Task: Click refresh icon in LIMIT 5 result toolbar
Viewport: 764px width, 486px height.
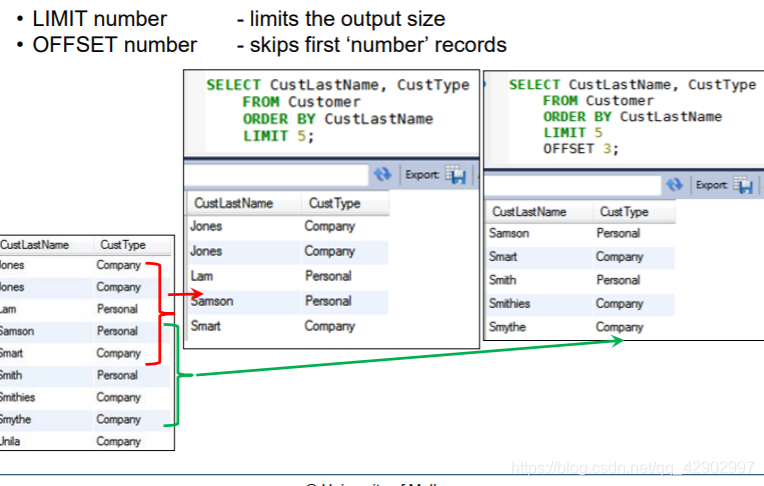Action: [382, 174]
